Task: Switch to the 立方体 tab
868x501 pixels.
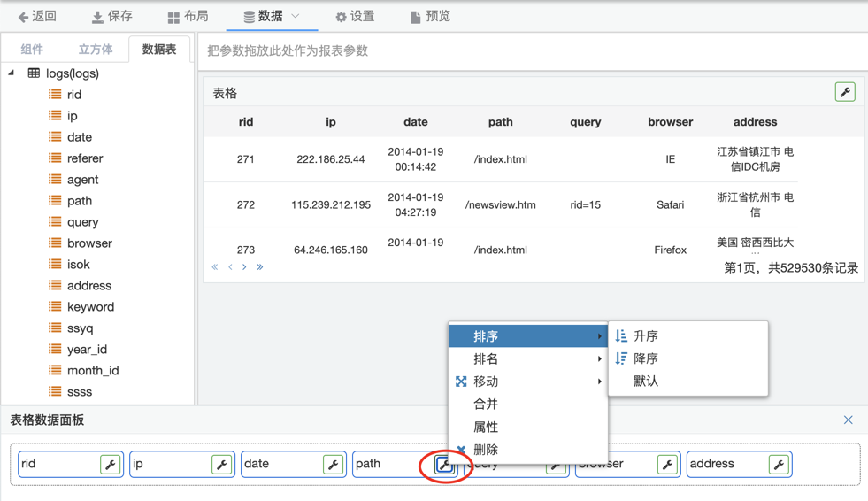Action: (96, 50)
